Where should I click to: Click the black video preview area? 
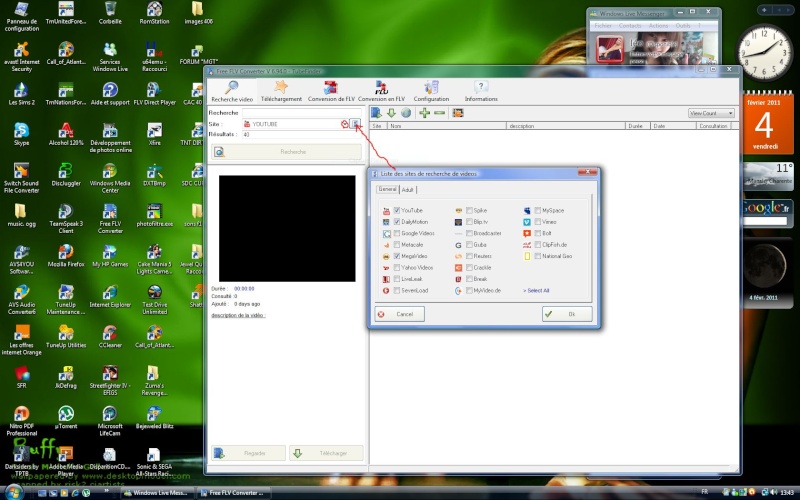(x=287, y=228)
